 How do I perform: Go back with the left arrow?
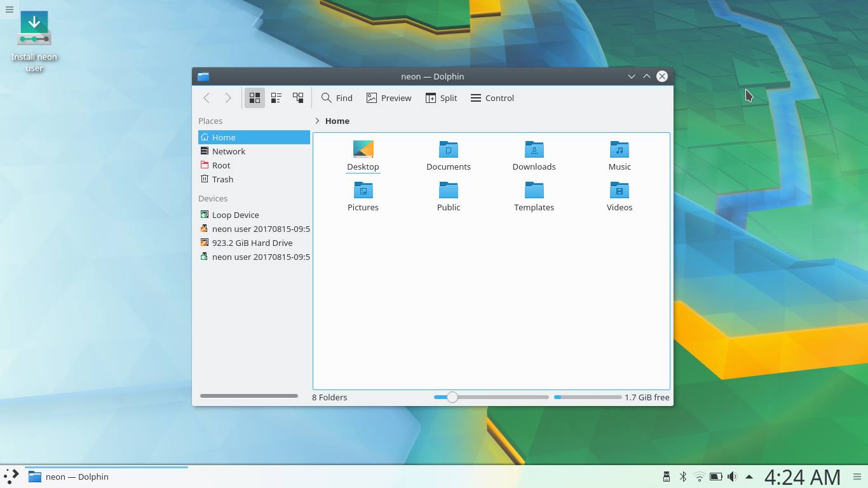[x=207, y=98]
